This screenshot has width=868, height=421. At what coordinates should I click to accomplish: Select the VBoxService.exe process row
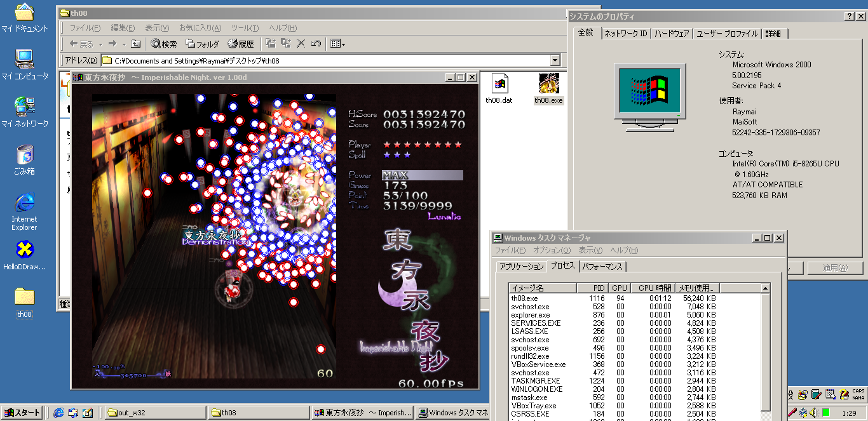click(635, 364)
